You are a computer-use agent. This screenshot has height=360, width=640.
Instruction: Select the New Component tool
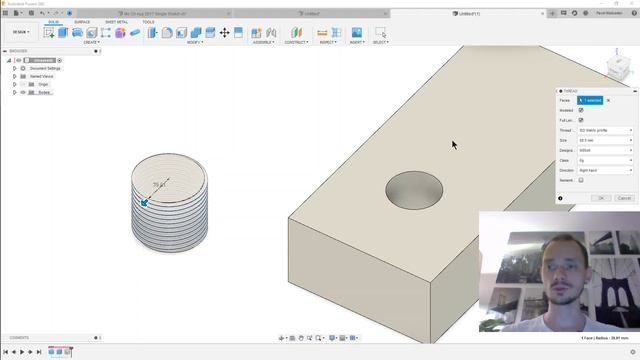pos(256,33)
